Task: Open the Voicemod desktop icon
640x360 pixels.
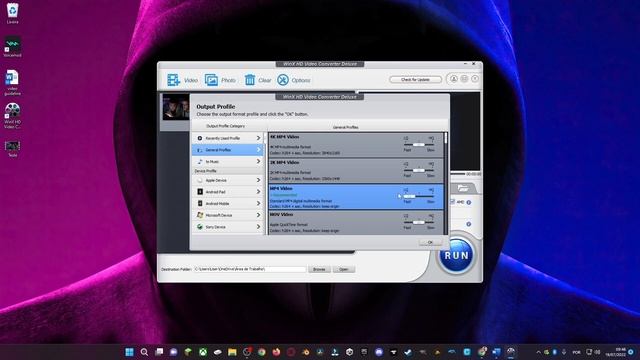Action: coord(12,47)
